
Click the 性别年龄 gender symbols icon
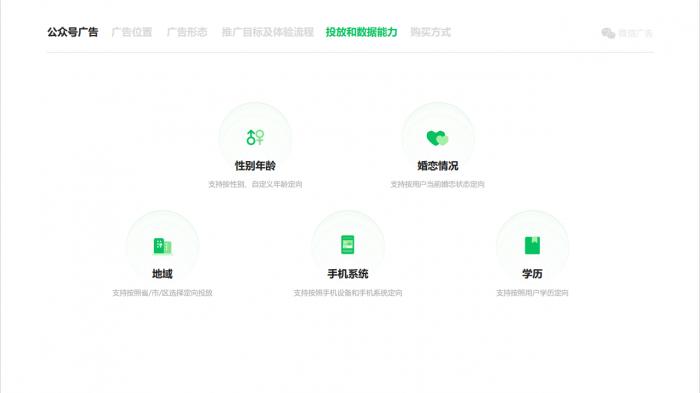pyautogui.click(x=255, y=137)
